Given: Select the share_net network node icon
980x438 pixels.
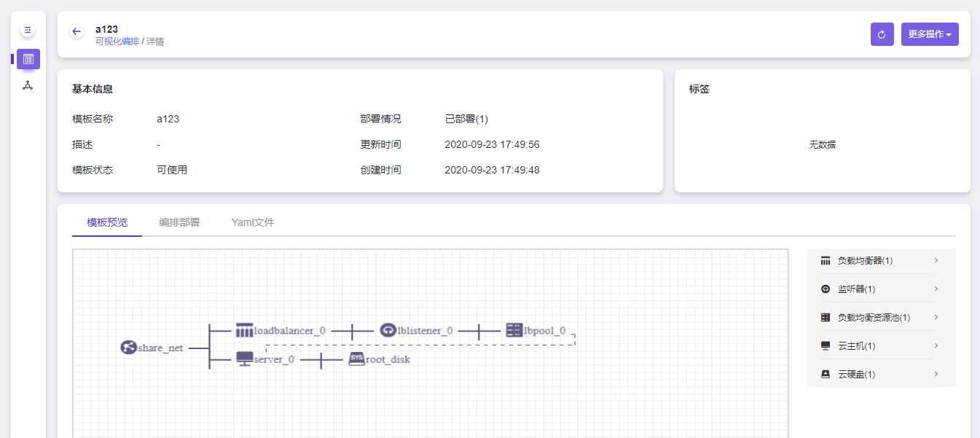Looking at the screenshot, I should pos(128,348).
